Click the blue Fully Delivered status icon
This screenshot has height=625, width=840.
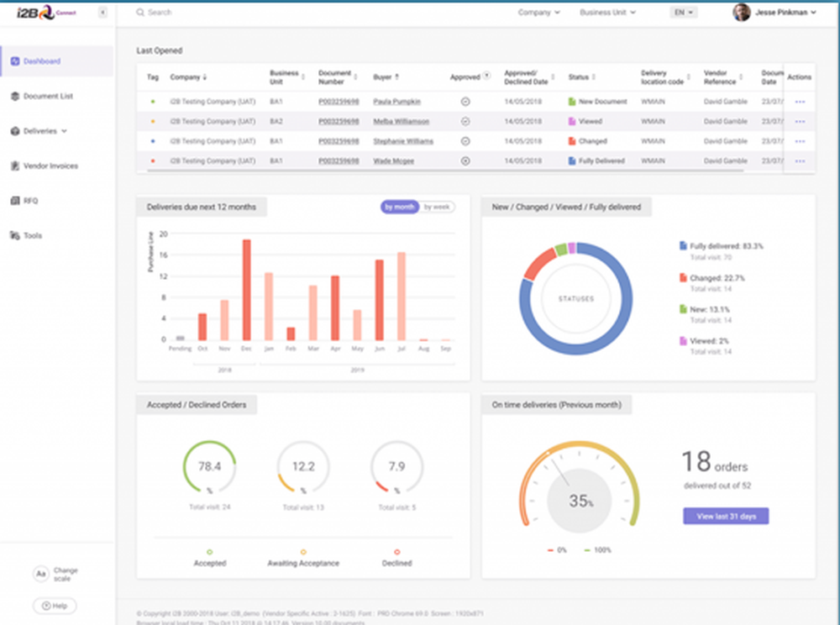click(x=571, y=161)
